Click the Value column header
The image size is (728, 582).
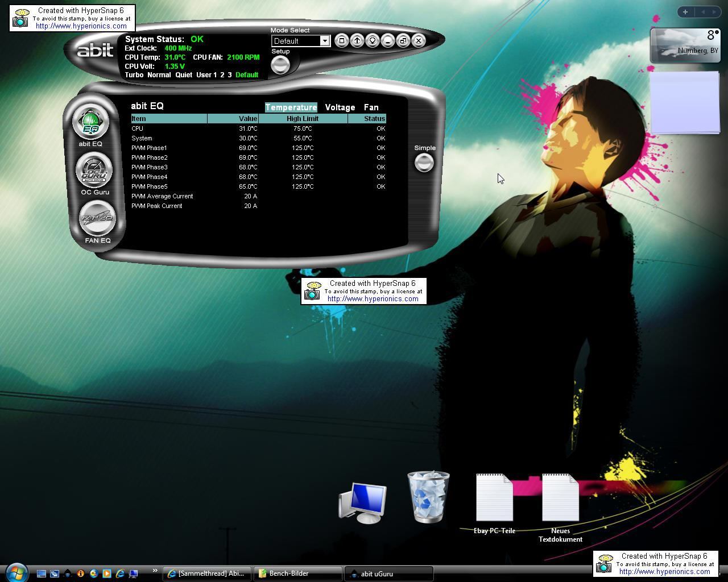point(233,119)
